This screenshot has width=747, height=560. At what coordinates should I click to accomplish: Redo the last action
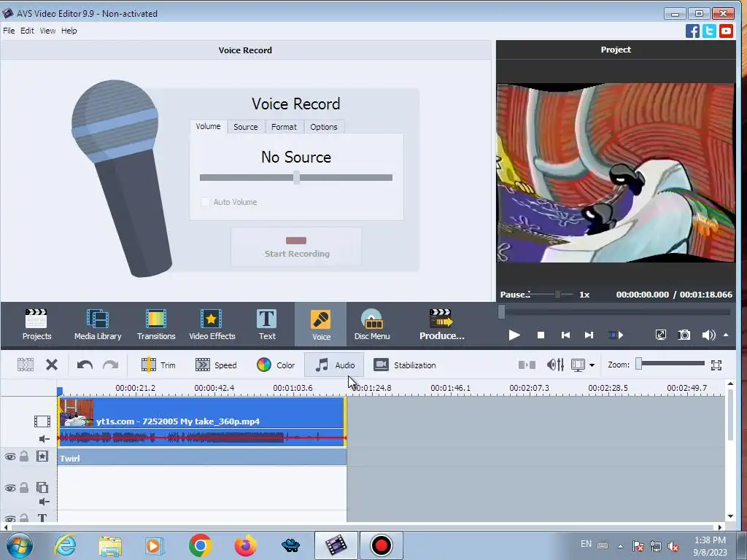(111, 365)
